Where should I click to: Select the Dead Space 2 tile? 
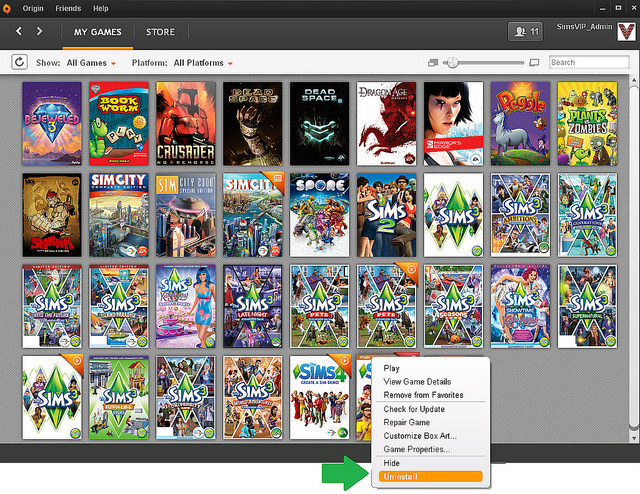(320, 124)
